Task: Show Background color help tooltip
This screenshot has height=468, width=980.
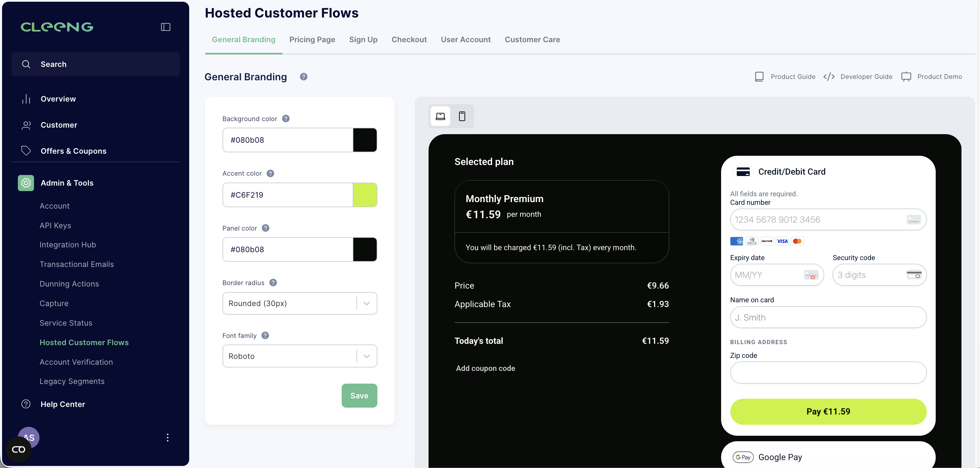Action: pyautogui.click(x=286, y=119)
